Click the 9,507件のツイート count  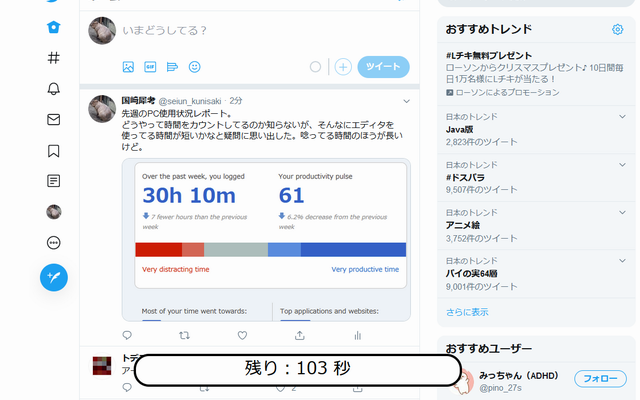481,190
